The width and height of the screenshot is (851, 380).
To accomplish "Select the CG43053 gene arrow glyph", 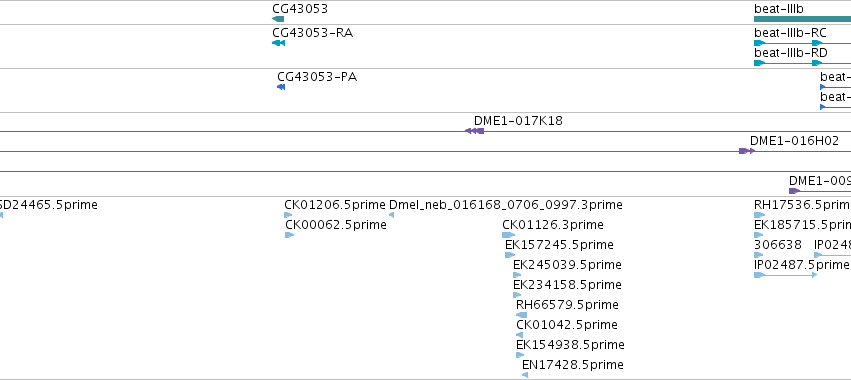I will 278,19.
